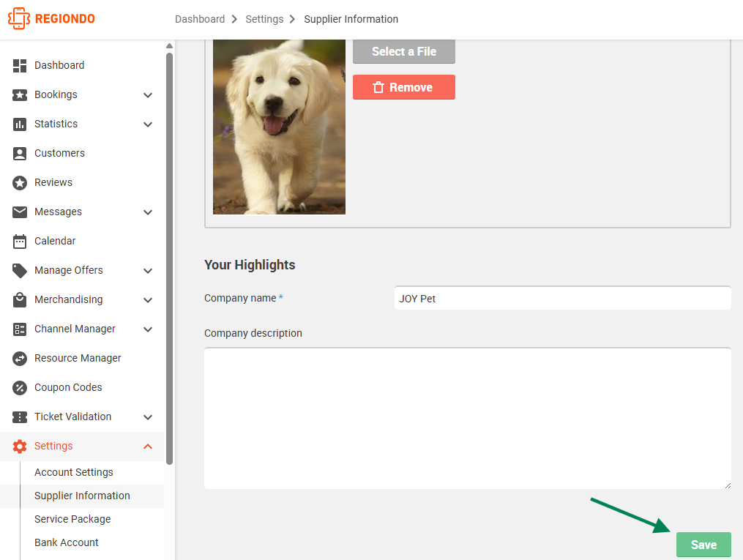Click the Calendar icon in sidebar
The width and height of the screenshot is (743, 560).
pos(20,241)
